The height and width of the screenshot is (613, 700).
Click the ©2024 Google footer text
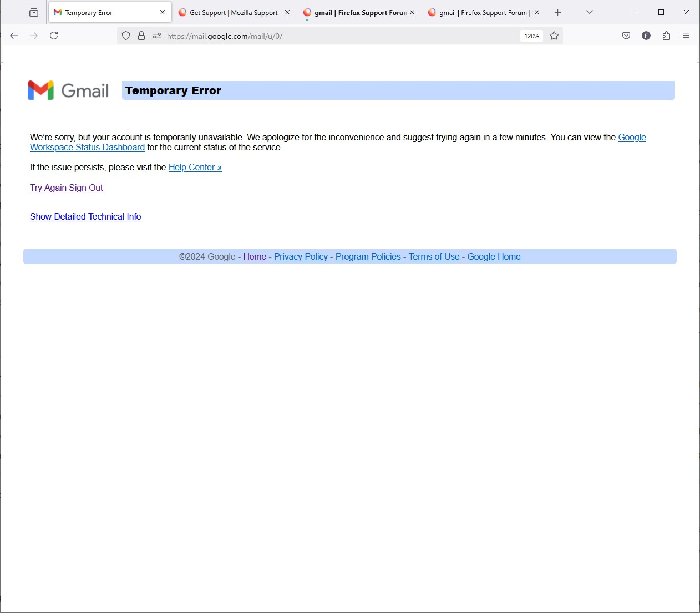click(x=207, y=257)
